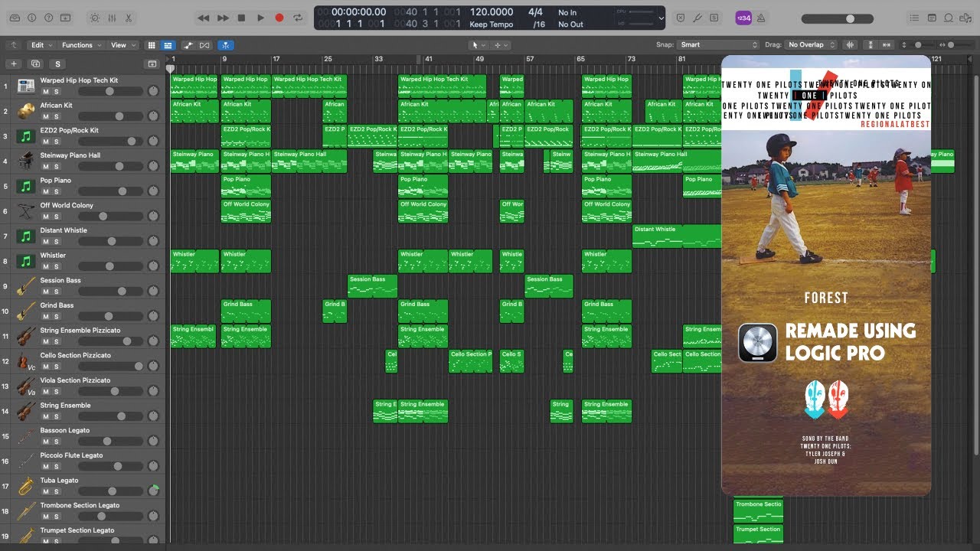980x551 pixels.
Task: Click the Warped Hip Hop Tech Kit track icon
Action: [x=26, y=86]
